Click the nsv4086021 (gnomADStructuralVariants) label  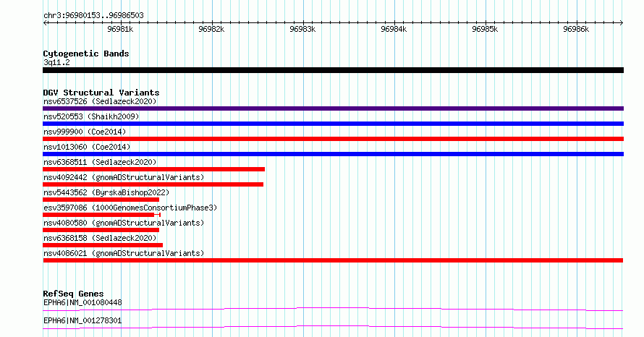(124, 253)
